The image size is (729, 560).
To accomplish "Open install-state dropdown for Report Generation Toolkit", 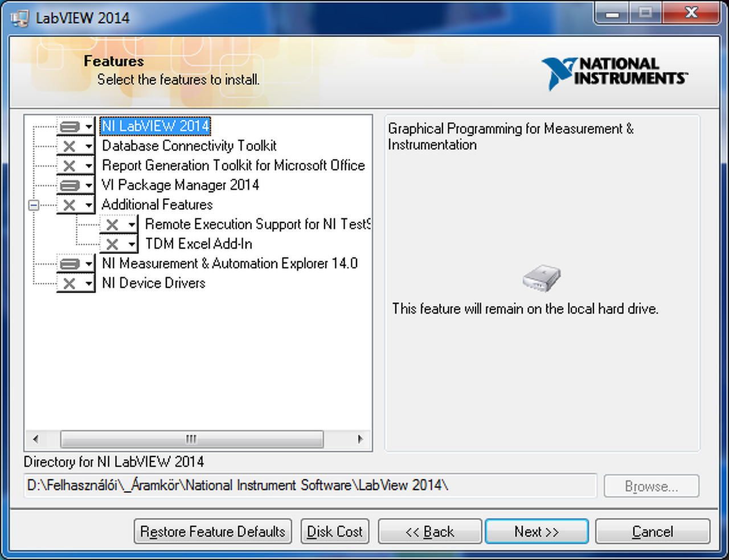I will pos(76,166).
